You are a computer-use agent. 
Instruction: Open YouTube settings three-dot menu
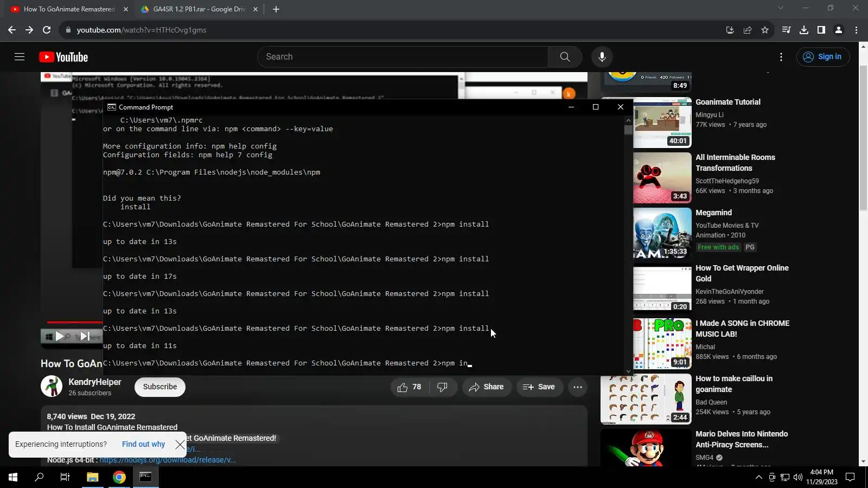(x=781, y=57)
